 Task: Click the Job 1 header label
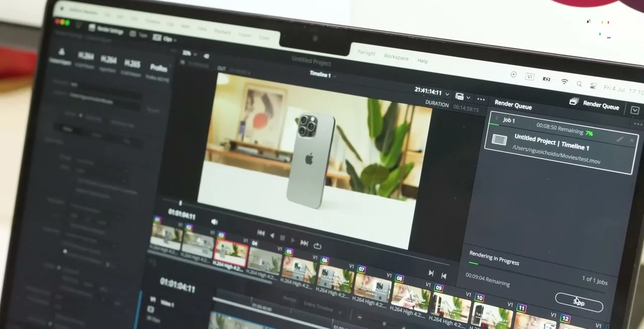click(x=509, y=120)
